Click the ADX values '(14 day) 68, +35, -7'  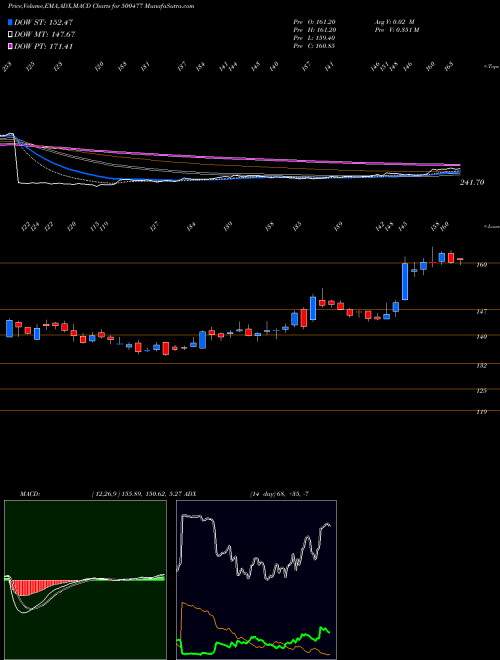pos(279,494)
